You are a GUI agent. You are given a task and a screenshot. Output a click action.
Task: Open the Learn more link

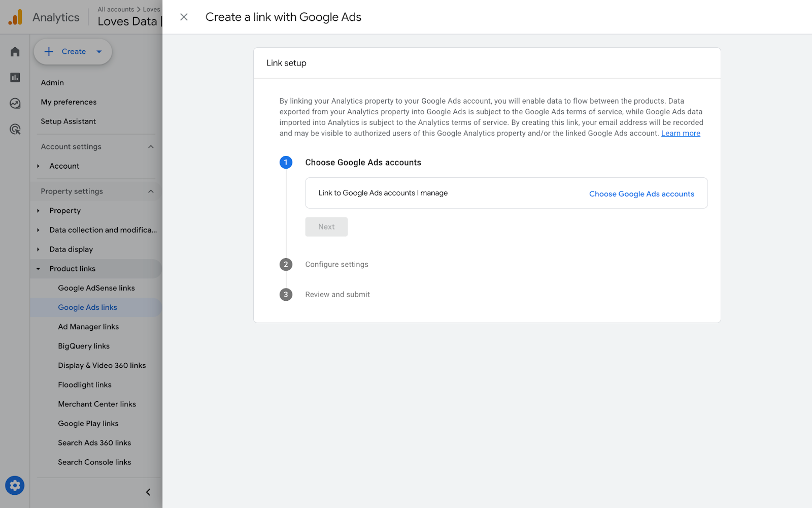coord(680,133)
